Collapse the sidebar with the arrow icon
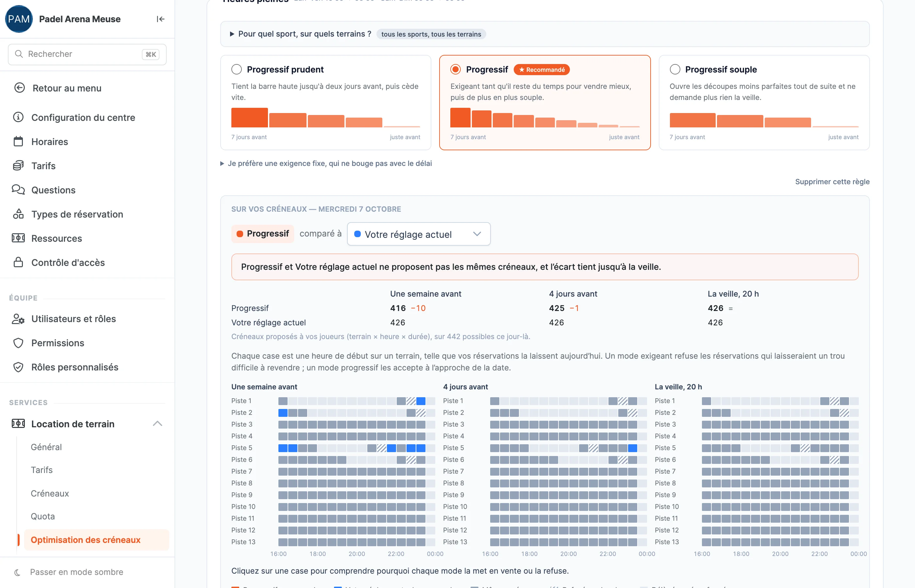The width and height of the screenshot is (915, 588). click(x=160, y=19)
